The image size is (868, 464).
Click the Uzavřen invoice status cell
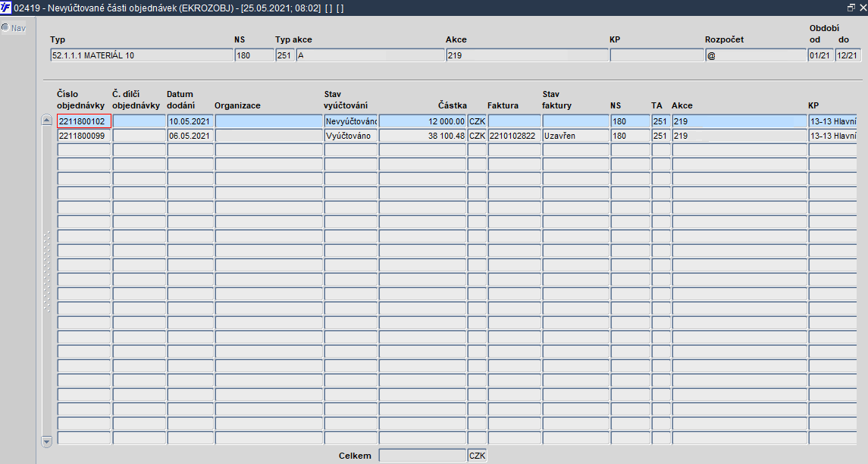coord(575,136)
